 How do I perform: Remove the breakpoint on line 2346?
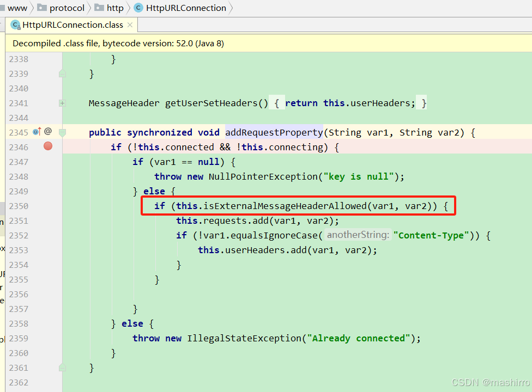click(x=48, y=146)
